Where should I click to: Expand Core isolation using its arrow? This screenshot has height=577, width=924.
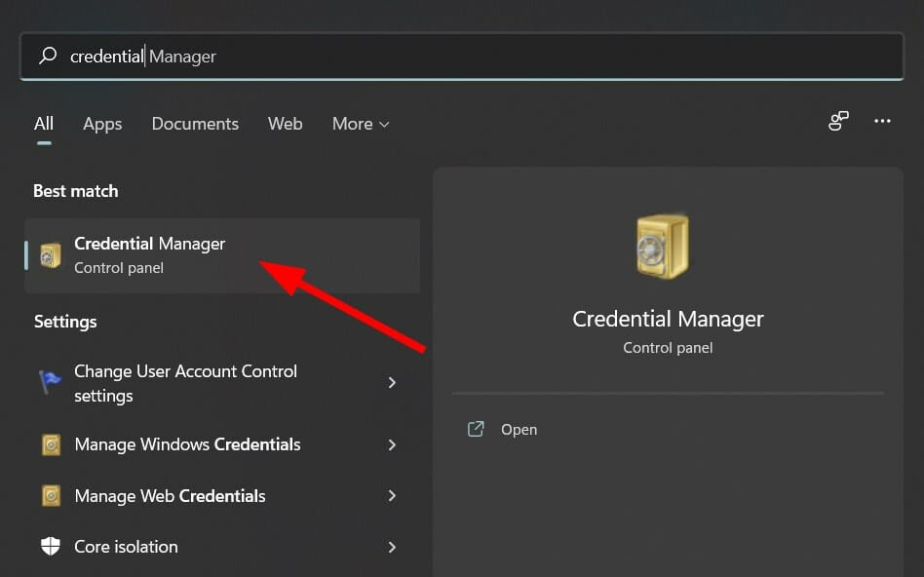coord(393,547)
